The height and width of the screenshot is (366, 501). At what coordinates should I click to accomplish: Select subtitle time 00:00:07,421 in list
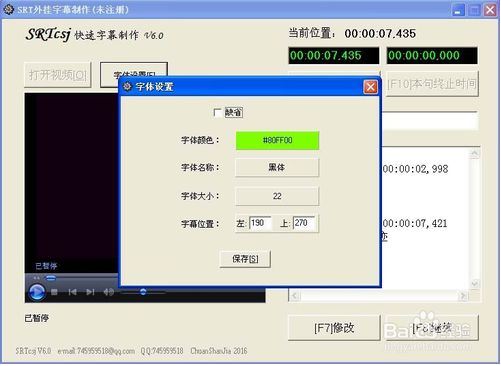pos(415,223)
